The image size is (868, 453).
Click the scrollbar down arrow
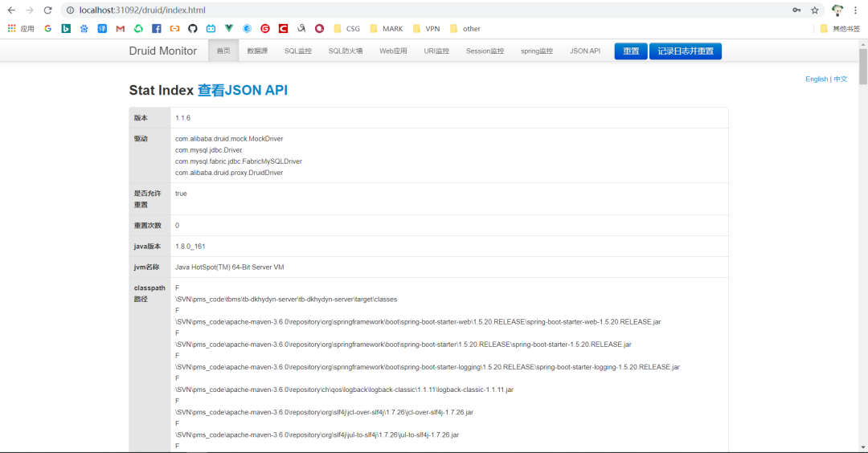863,447
